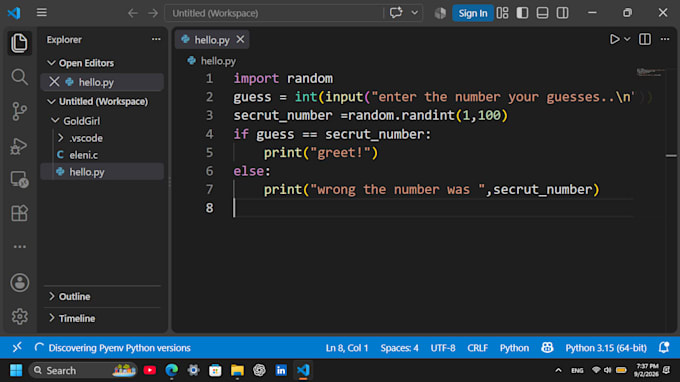680x382 pixels.
Task: Open Customize Layout icon
Action: tap(503, 13)
